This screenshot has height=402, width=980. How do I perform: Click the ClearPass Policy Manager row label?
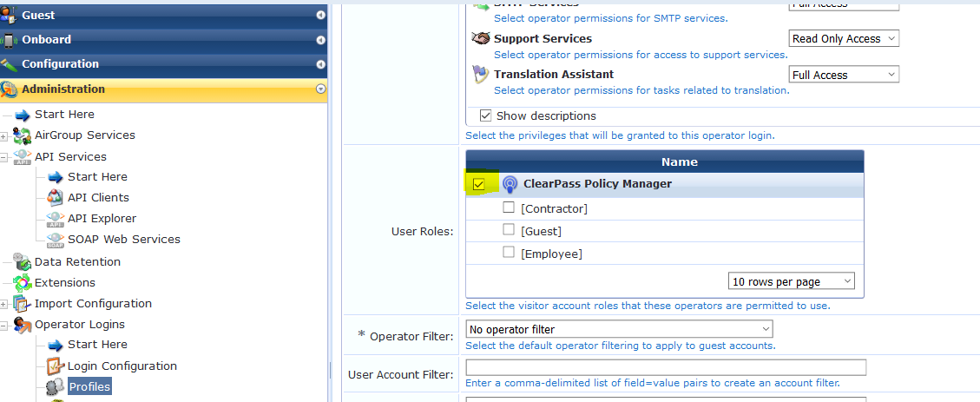(x=597, y=184)
